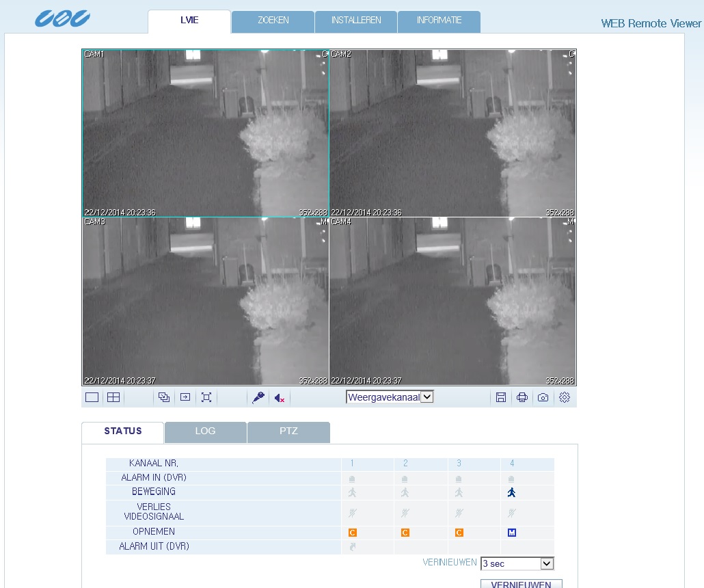Screen dimensions: 704x588
Task: Open the Weergavekanaal dropdown
Action: coord(390,397)
